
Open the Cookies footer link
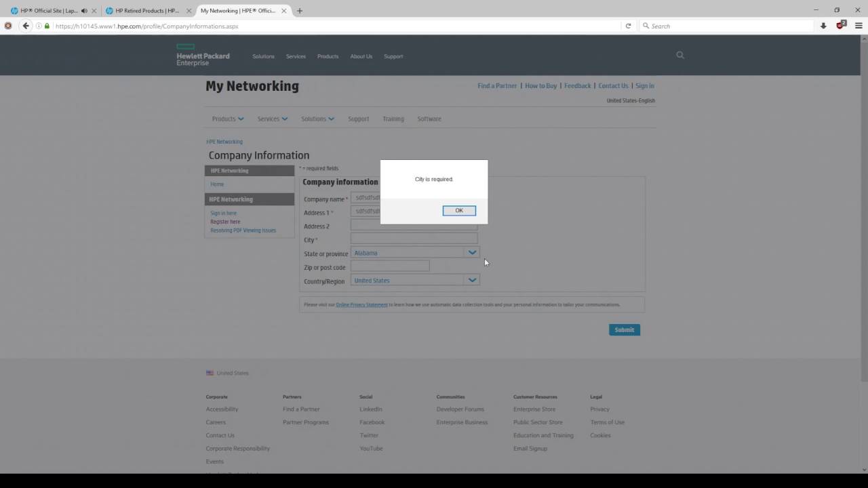click(x=600, y=435)
